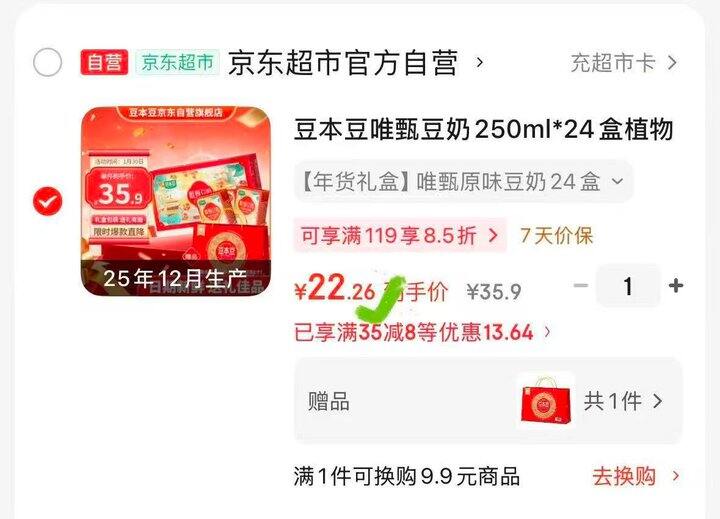Uncheck the red product selection checkmark

tap(47, 201)
